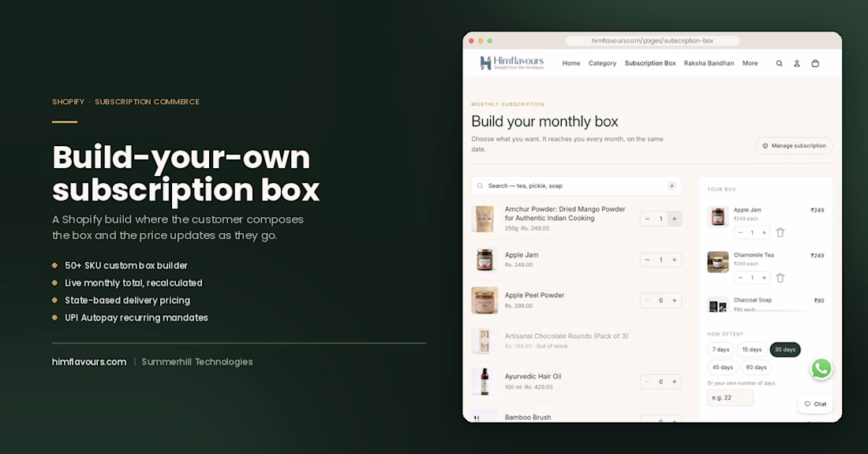Viewport: 868px width, 454px height.
Task: Open Category menu item
Action: [602, 63]
